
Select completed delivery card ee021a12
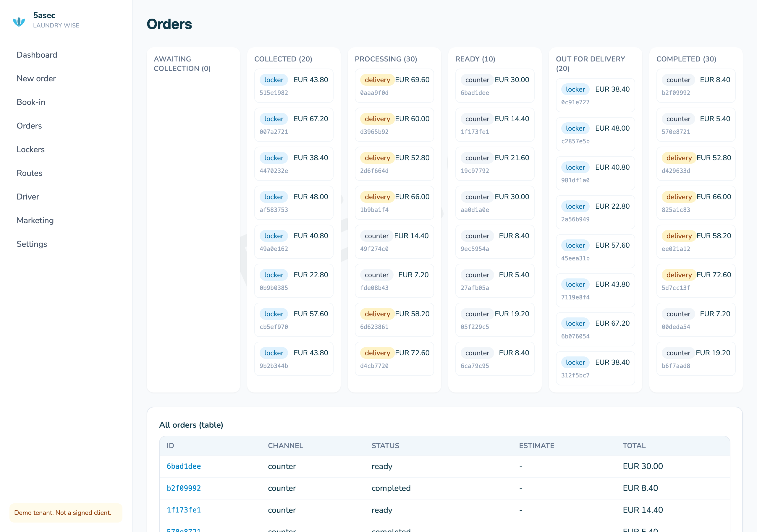coord(696,241)
